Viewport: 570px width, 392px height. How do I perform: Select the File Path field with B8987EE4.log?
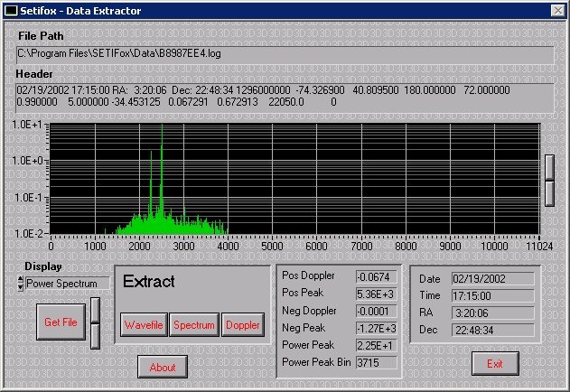285,54
